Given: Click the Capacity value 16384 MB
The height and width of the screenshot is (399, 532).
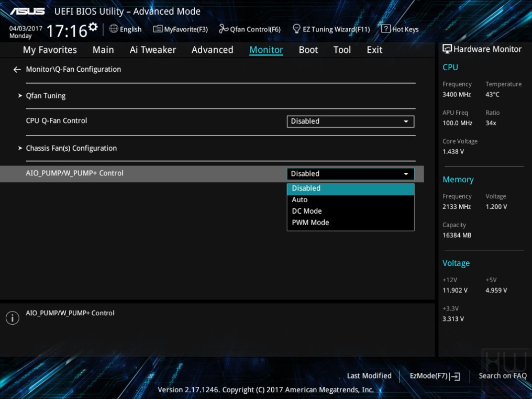Looking at the screenshot, I should (457, 235).
